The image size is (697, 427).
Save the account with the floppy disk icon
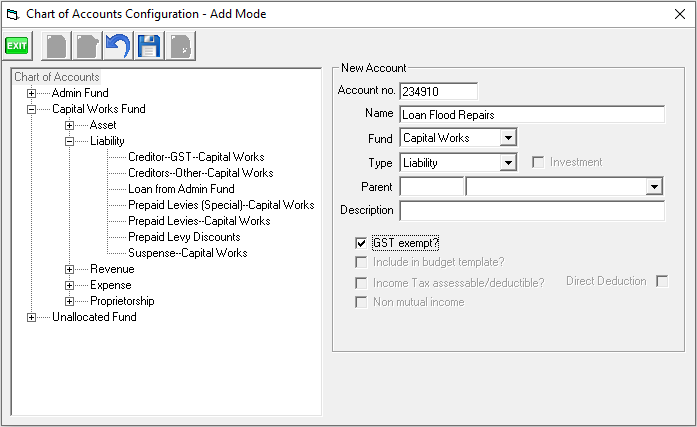pos(150,46)
